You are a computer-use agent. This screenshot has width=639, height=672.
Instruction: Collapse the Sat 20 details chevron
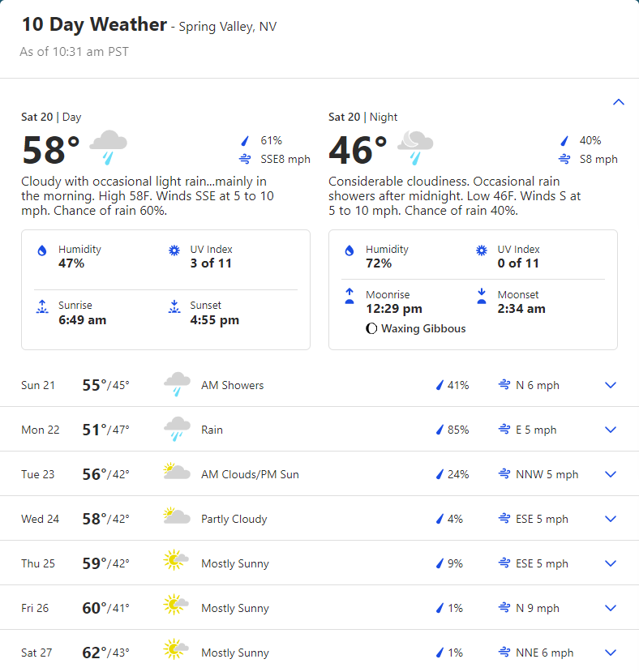[619, 102]
